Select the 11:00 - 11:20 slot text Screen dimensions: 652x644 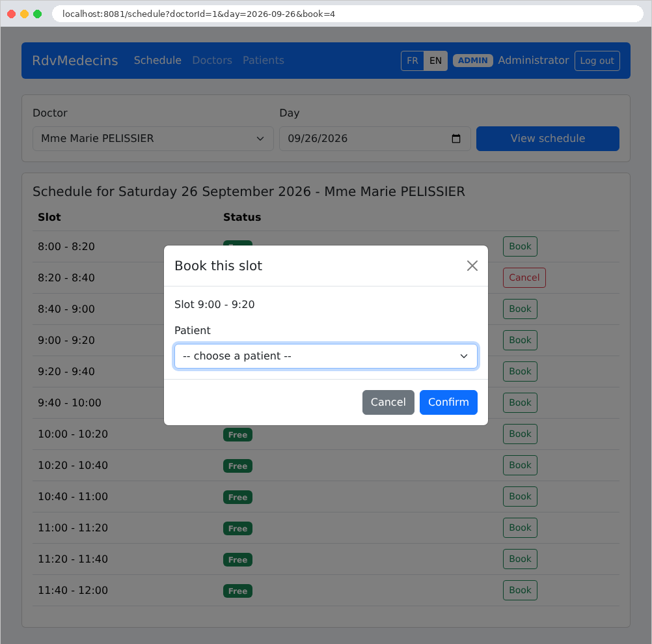coord(73,527)
